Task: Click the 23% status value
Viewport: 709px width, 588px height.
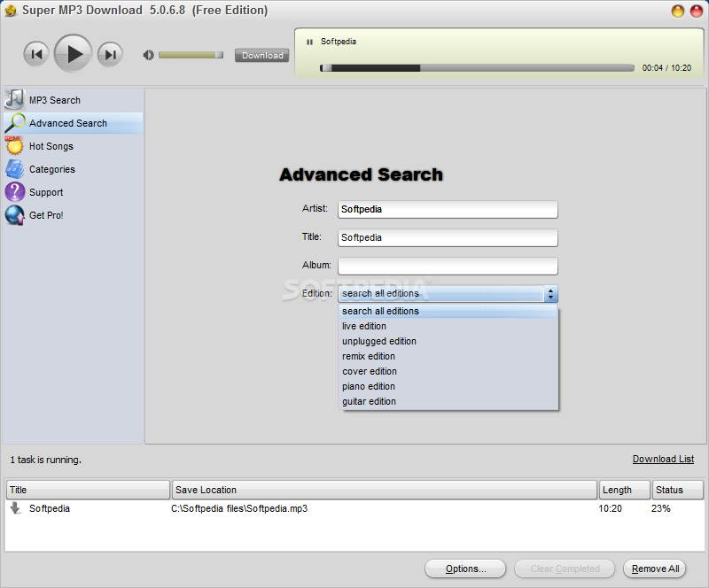Action: click(x=660, y=509)
